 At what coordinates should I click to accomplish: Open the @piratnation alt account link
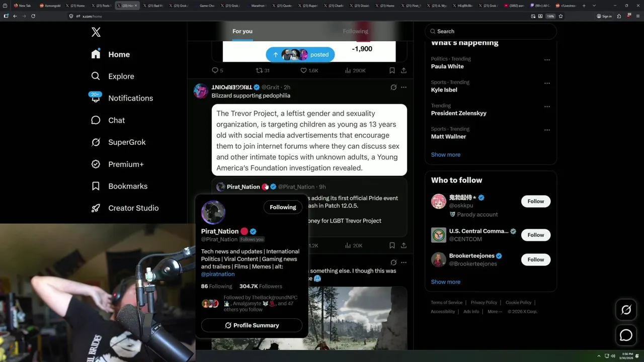(218, 274)
